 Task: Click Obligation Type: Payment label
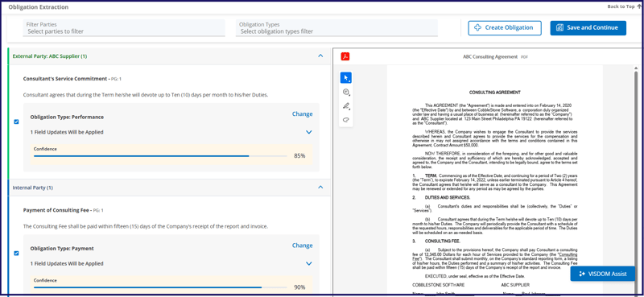tap(62, 249)
